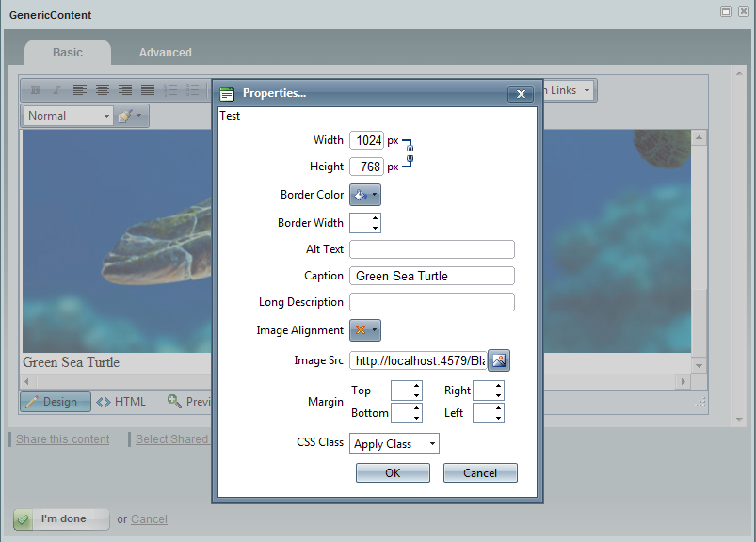Viewport: 756px width, 542px height.
Task: Select the Basic tab
Action: 68,53
